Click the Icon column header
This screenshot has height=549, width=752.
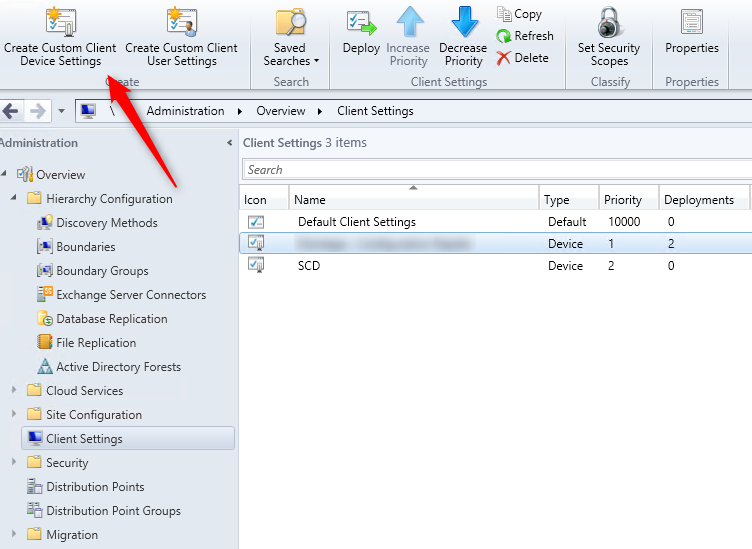264,198
